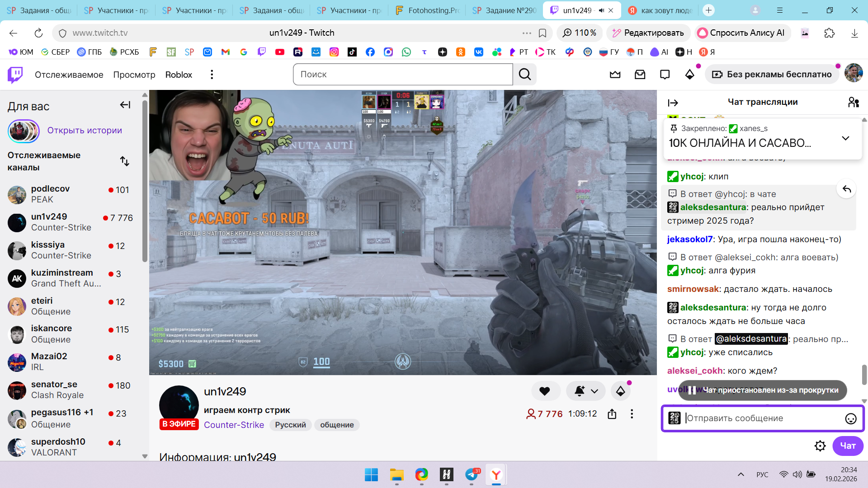
Task: Click the chat scrollbar thumb
Action: pos(864,375)
